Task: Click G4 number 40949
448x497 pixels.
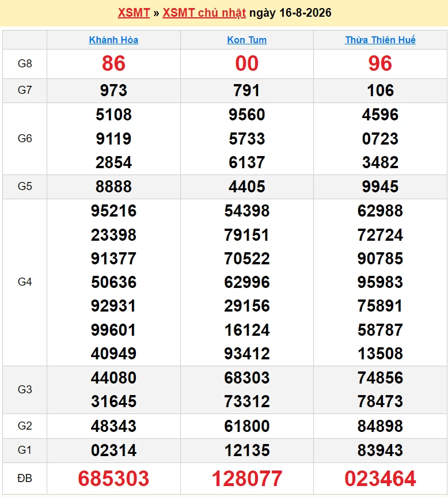Action: (x=114, y=354)
